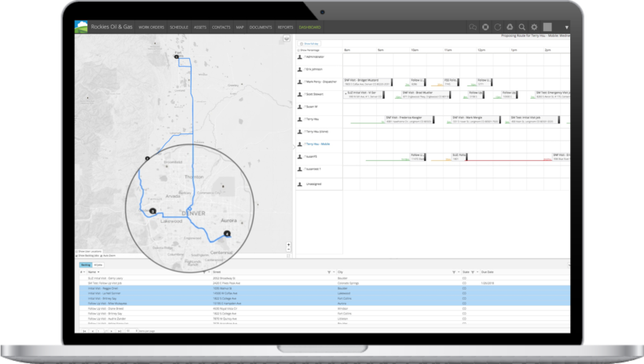Select backlog row Gerry Leary
Viewport: 644px width, 364px height.
click(324, 278)
